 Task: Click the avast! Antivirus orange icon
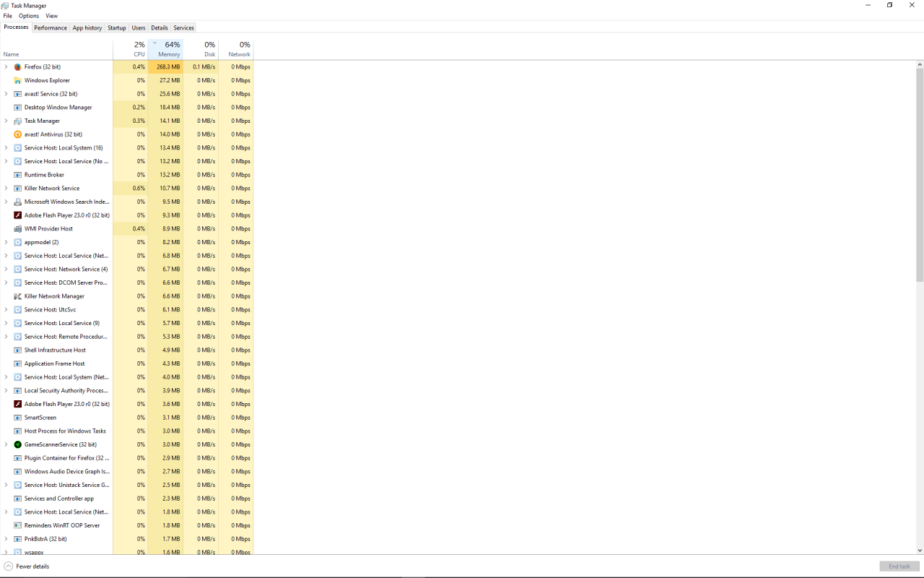click(x=18, y=134)
